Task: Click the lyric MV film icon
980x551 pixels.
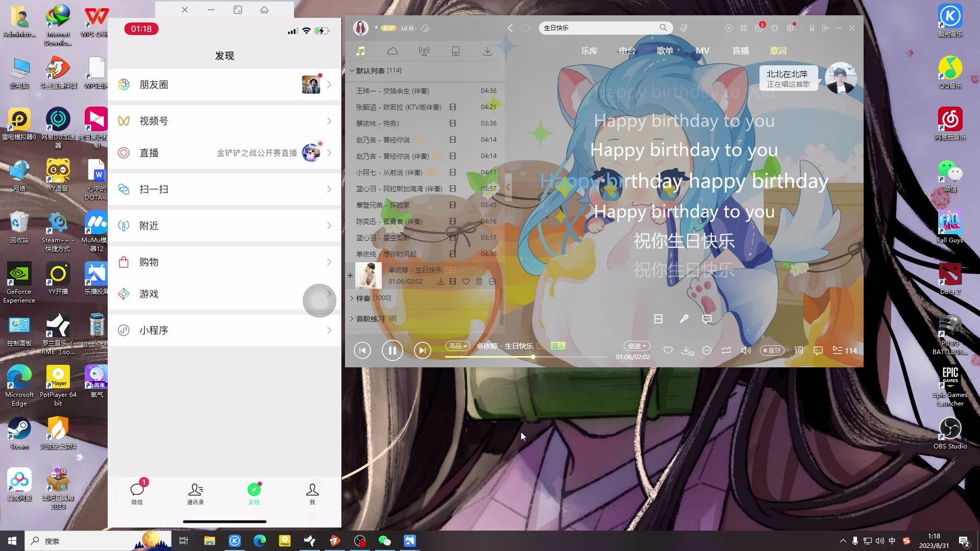Action: (658, 319)
